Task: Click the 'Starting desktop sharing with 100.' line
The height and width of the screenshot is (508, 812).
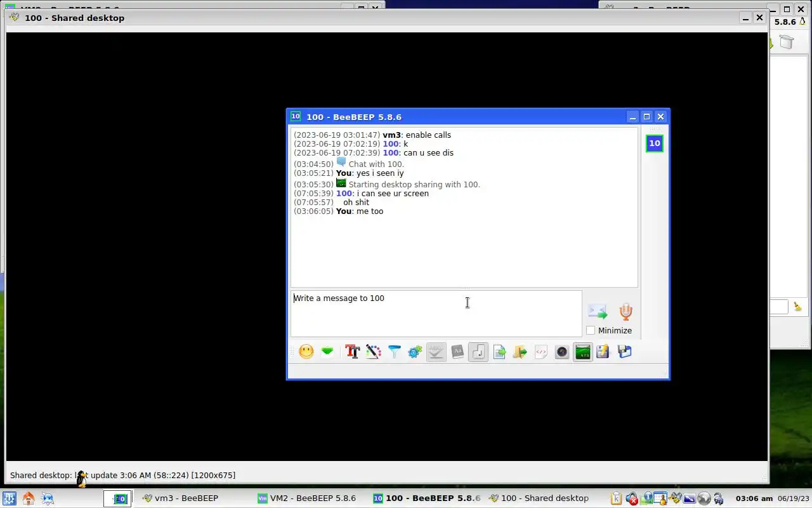Action: pos(414,185)
